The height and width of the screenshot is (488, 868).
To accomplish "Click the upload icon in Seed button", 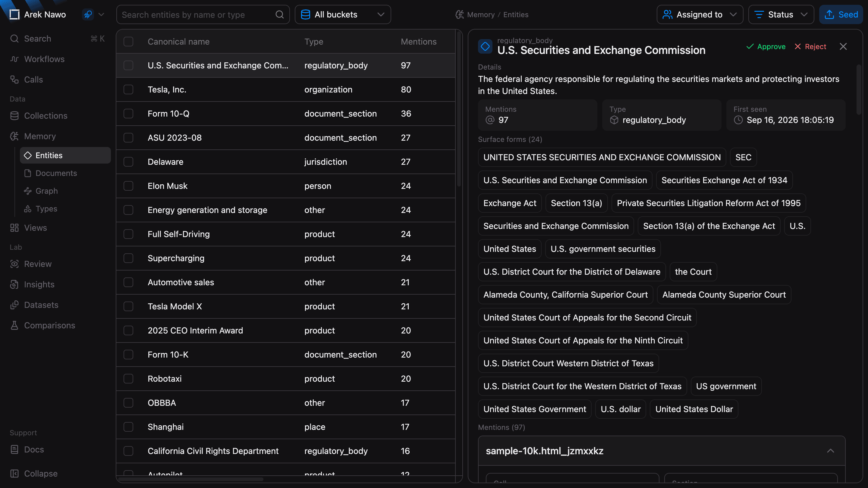I will click(829, 14).
